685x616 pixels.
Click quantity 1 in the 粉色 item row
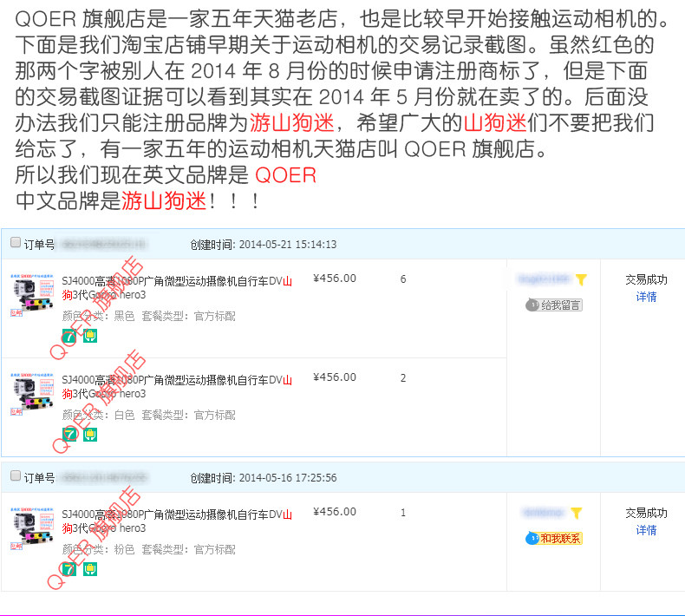click(x=403, y=513)
